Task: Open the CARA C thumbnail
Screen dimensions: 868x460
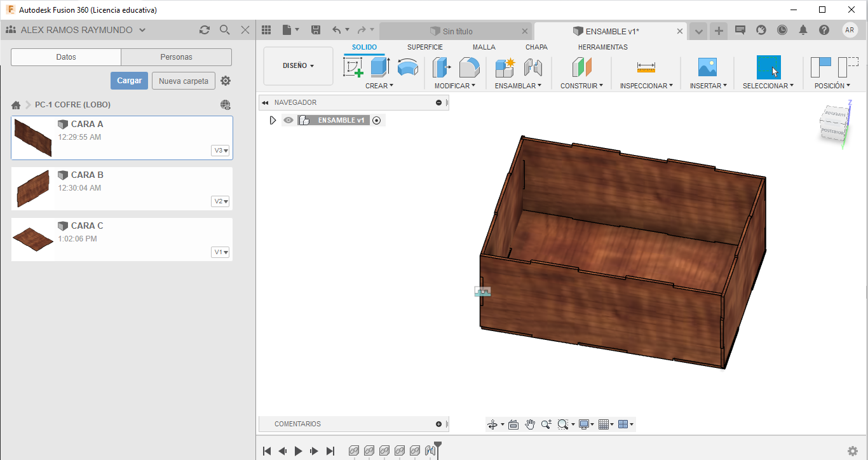Action: point(33,239)
